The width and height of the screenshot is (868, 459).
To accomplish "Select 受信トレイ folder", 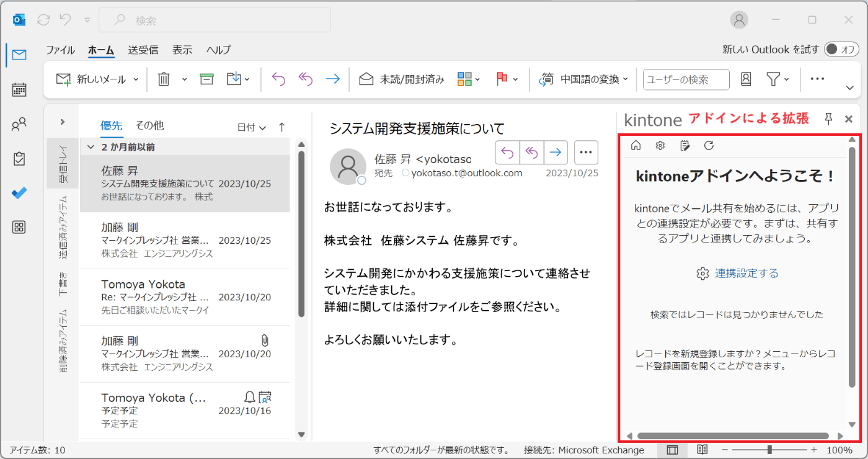I will 63,163.
